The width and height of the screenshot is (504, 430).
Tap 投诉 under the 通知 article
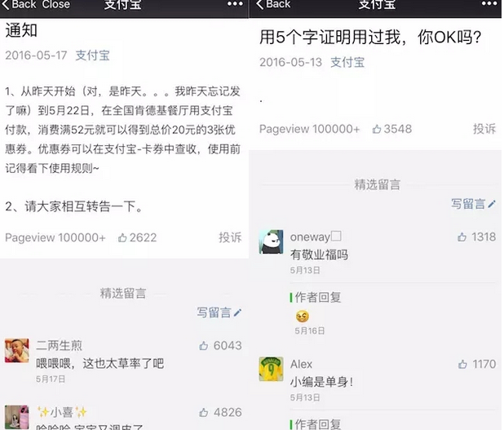tap(230, 237)
